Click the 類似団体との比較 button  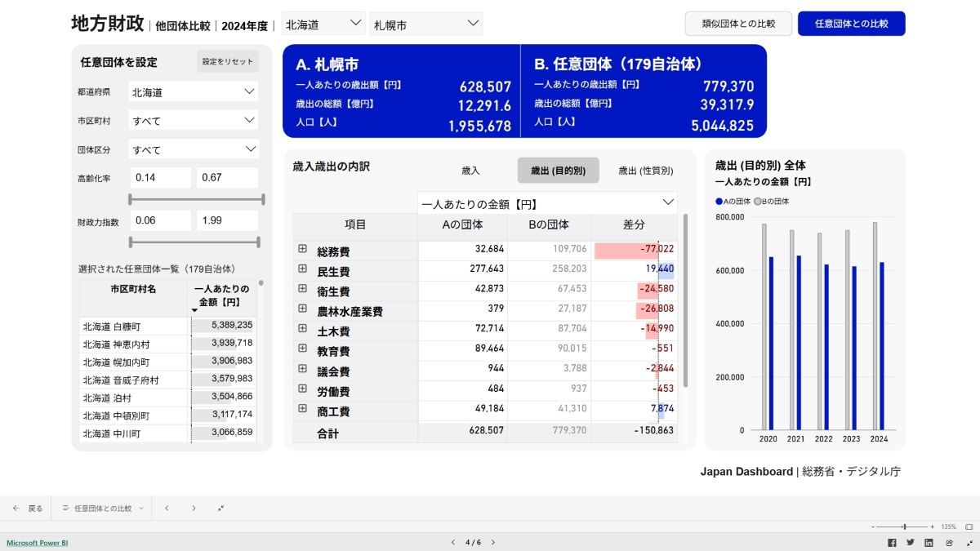(738, 24)
